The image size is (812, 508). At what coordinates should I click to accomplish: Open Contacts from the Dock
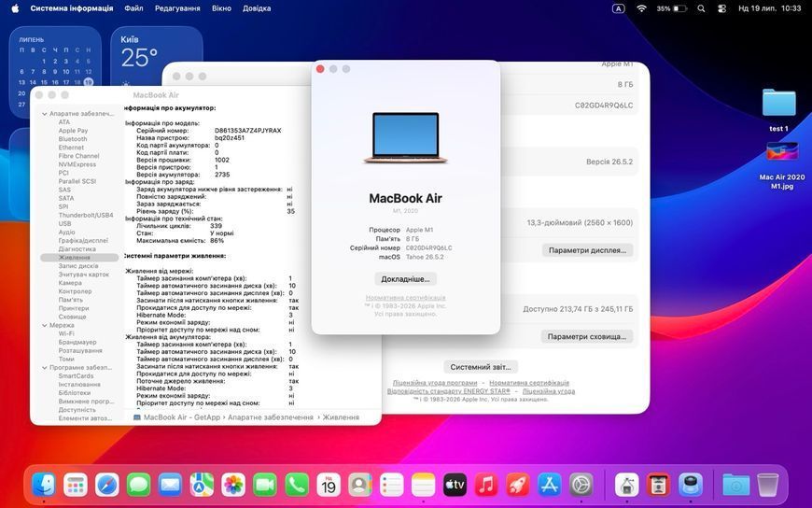[x=360, y=486]
